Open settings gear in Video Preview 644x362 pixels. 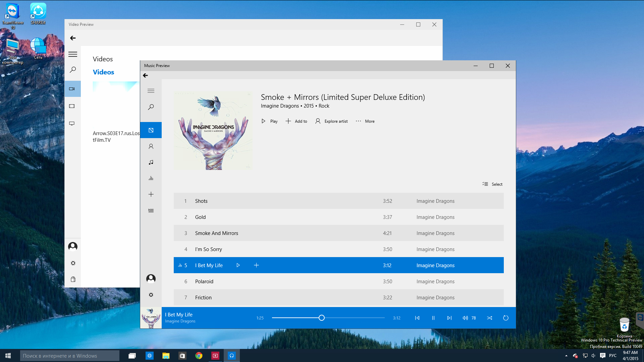tap(73, 263)
